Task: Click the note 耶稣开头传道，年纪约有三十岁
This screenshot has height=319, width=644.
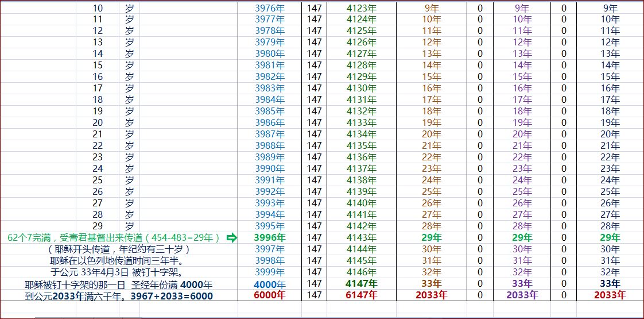Action: pos(119,249)
